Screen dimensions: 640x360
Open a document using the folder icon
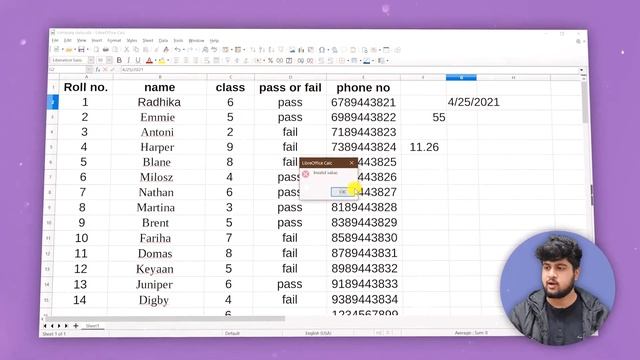pyautogui.click(x=69, y=50)
